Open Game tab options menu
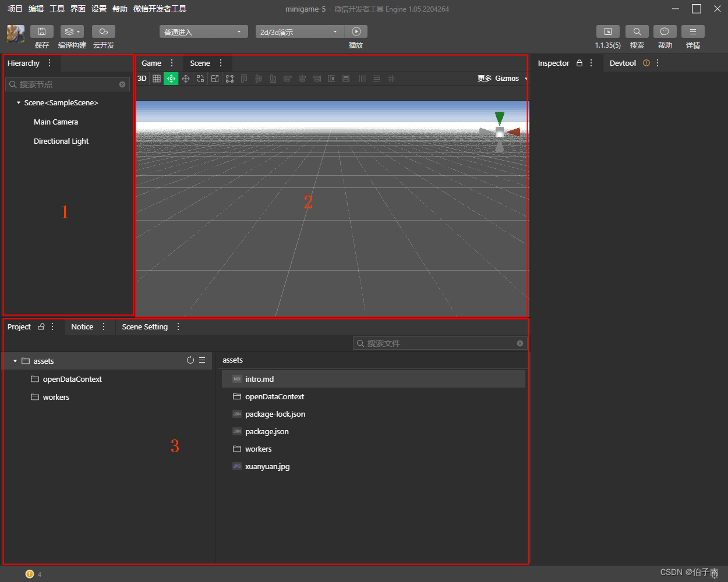 pos(172,63)
